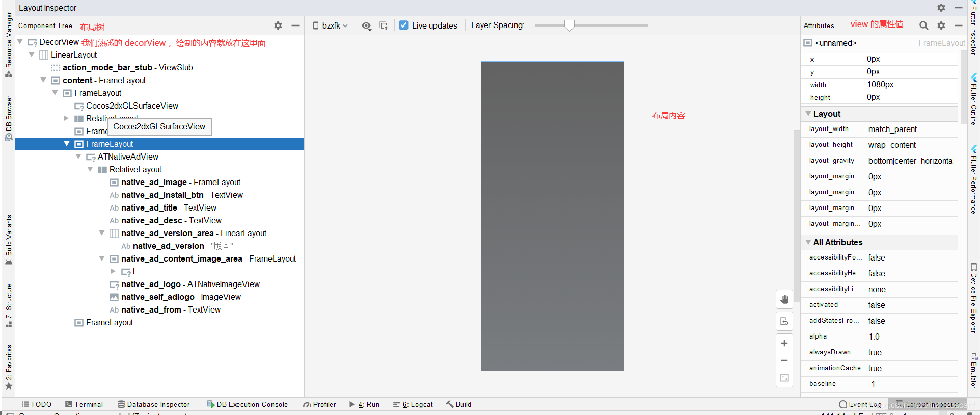Open the Build tool window
Screen dimensions: 980x415
pos(458,404)
